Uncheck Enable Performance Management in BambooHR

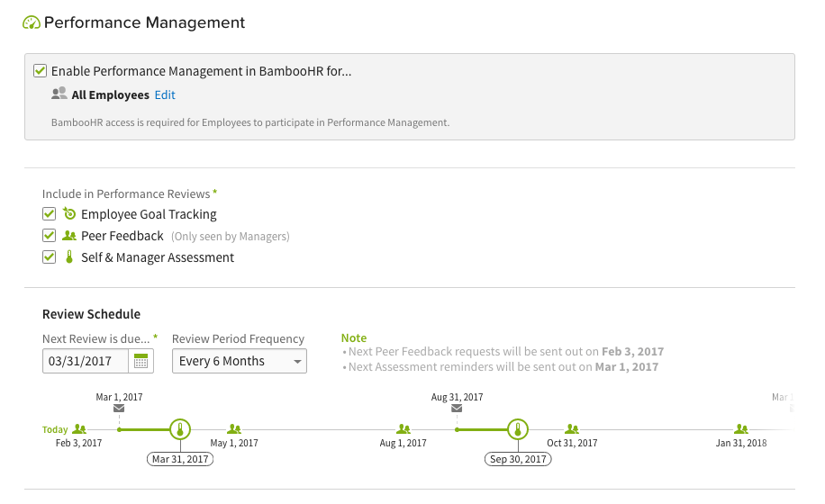40,71
